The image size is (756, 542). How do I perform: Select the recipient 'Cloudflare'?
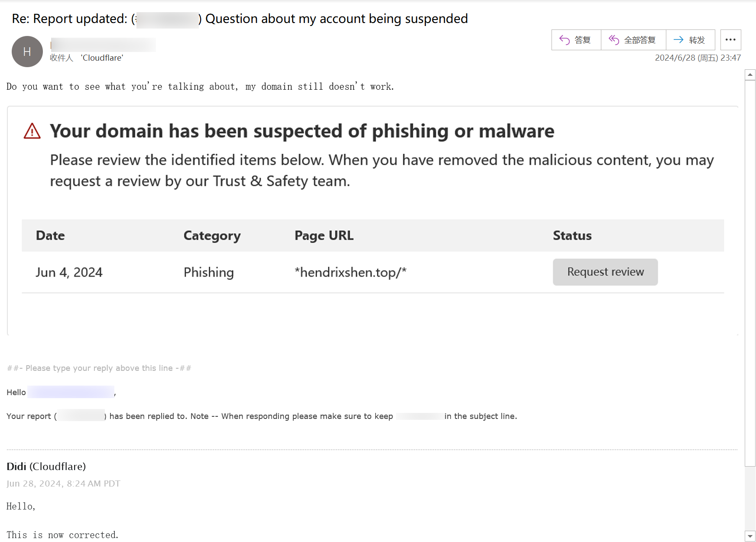tap(102, 58)
